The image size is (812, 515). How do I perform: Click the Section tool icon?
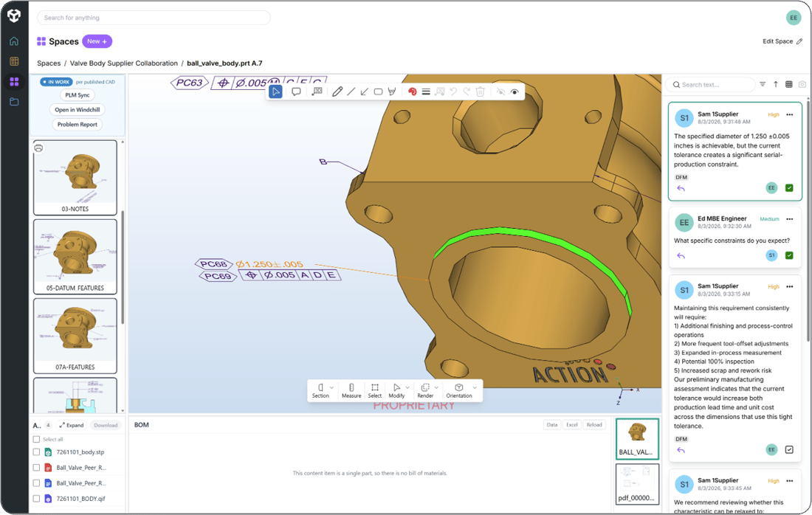pyautogui.click(x=320, y=387)
